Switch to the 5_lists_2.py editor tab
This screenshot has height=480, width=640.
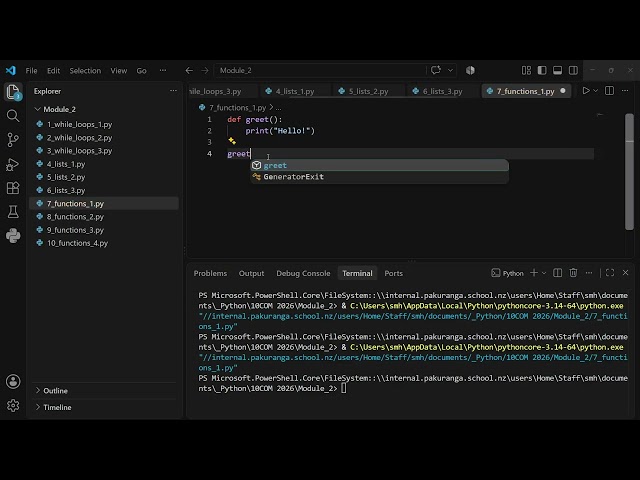click(368, 91)
